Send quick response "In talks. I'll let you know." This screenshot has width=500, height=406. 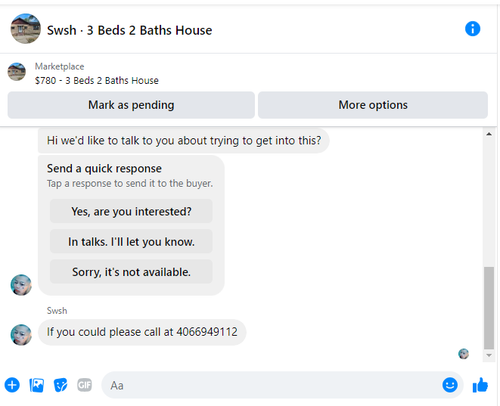pyautogui.click(x=131, y=241)
